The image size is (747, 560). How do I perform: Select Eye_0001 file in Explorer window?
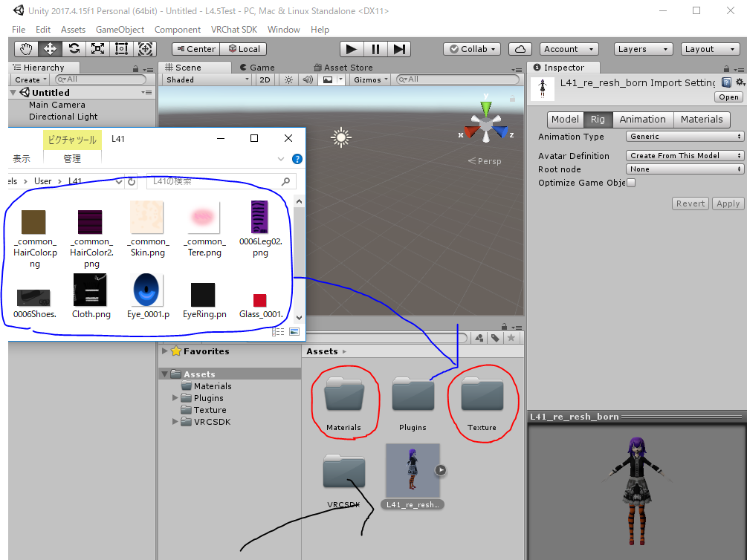coord(148,296)
